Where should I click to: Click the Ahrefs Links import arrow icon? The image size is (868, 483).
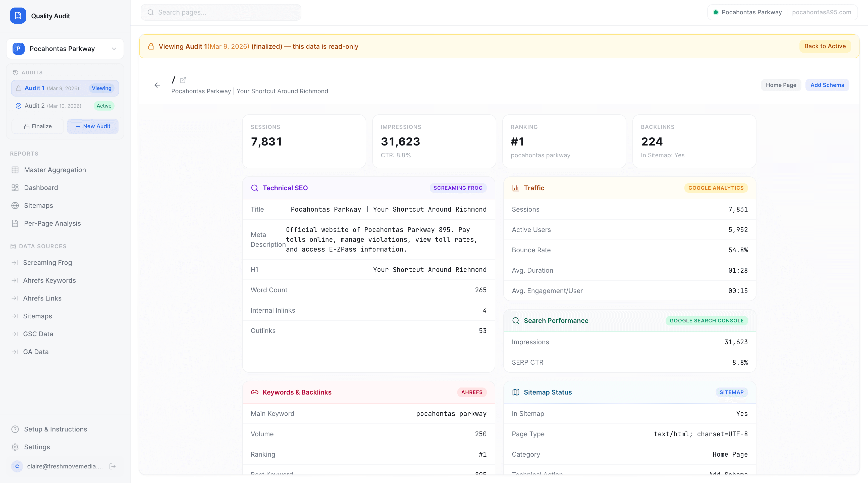tap(15, 298)
